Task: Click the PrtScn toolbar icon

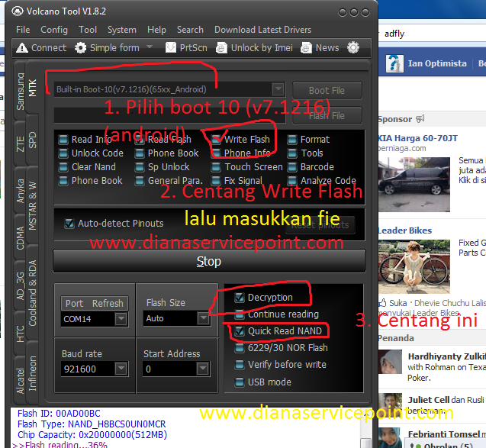Action: pos(171,48)
